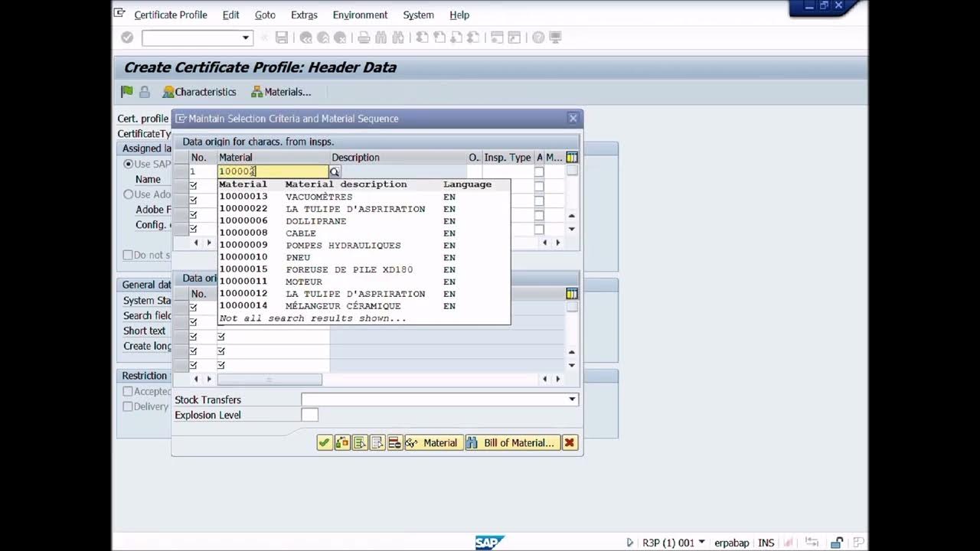Image resolution: width=980 pixels, height=551 pixels.
Task: Click the SAP logo in the status bar
Action: pyautogui.click(x=488, y=543)
